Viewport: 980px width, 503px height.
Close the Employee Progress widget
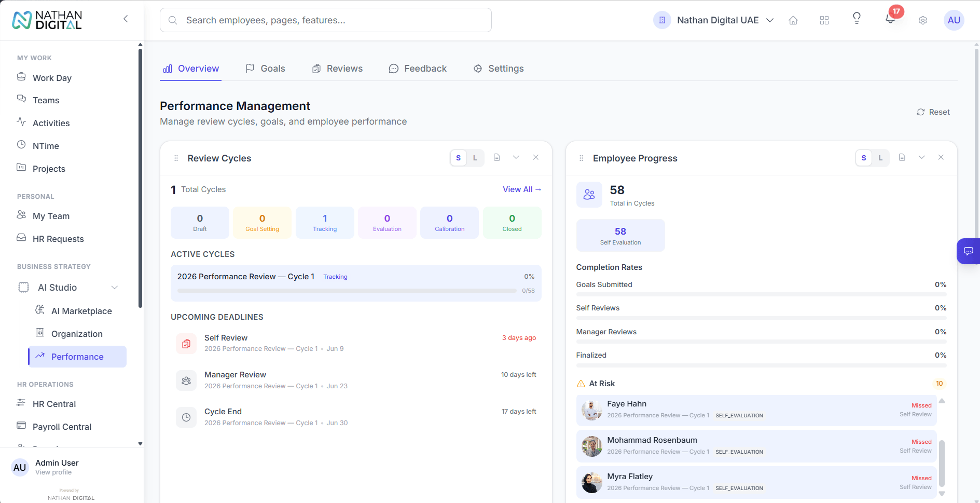point(941,157)
